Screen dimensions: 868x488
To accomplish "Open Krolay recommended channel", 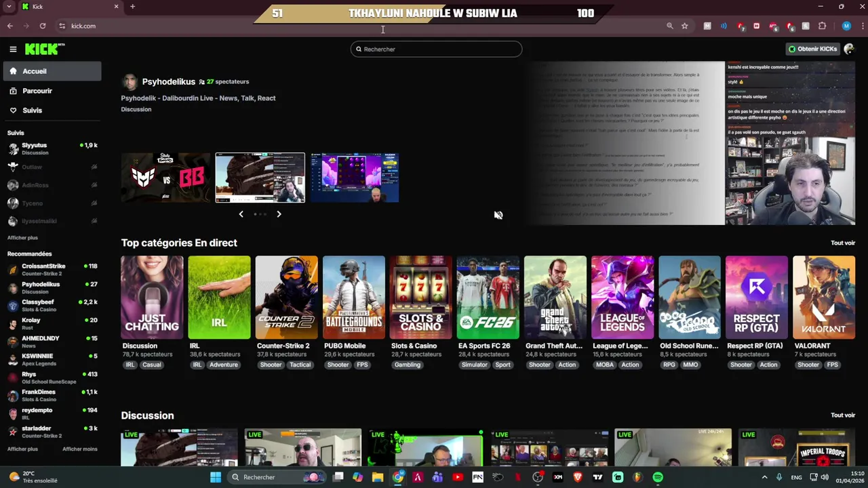I will point(52,323).
